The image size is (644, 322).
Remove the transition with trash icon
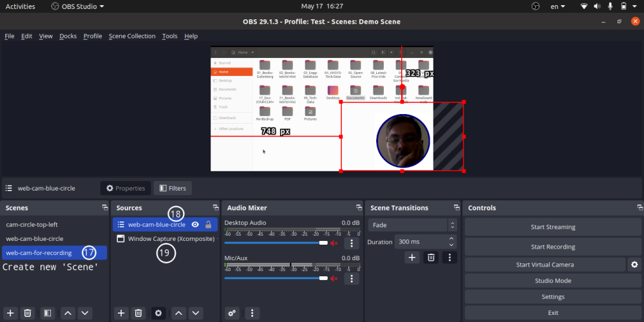point(431,258)
